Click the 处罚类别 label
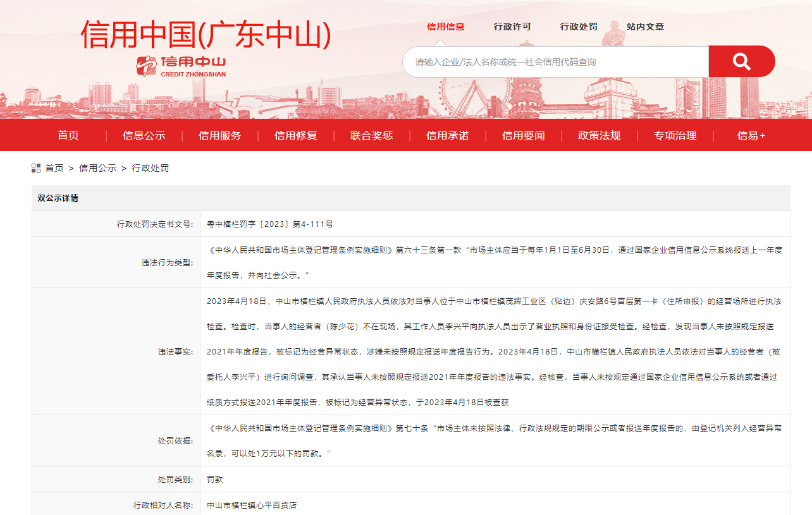Viewport: 812px width, 515px height. [176, 480]
